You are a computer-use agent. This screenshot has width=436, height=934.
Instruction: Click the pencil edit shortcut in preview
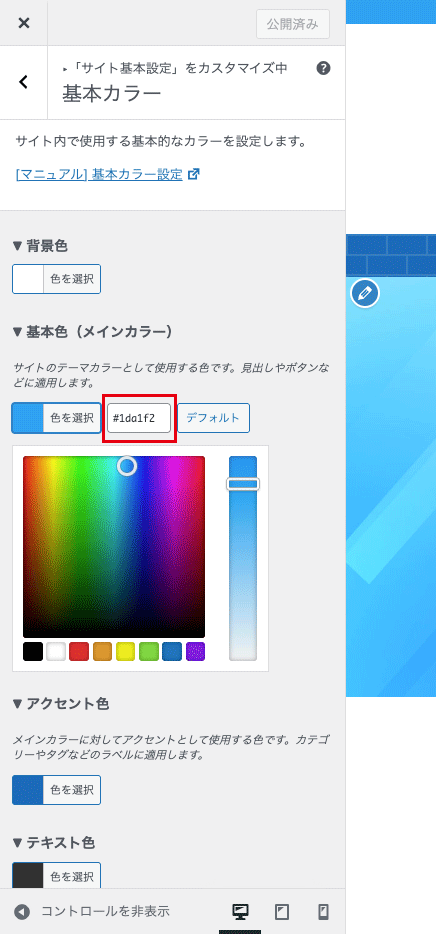tap(365, 292)
